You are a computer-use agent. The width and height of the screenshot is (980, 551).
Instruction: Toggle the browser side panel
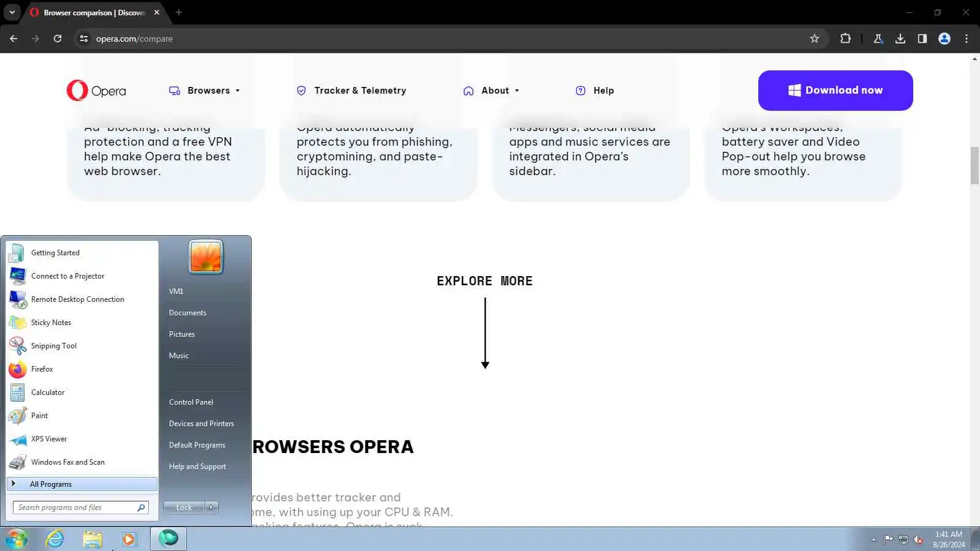click(922, 39)
